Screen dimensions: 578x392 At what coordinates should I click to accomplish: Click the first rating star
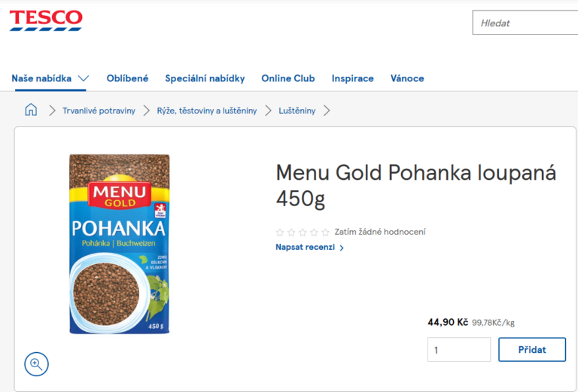(281, 232)
